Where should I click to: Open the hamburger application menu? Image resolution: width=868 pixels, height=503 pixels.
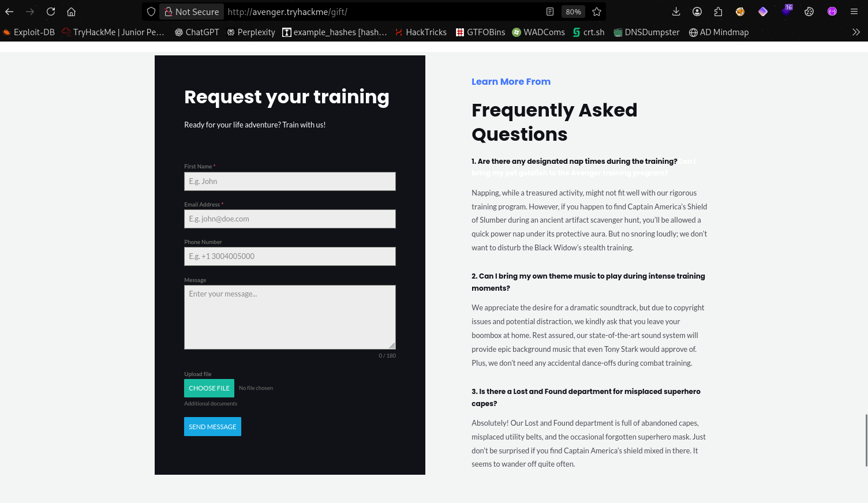[x=854, y=12]
